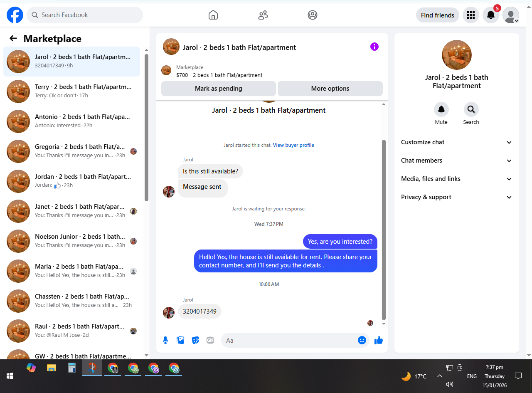Attach a photo with the image icon

coord(180,340)
